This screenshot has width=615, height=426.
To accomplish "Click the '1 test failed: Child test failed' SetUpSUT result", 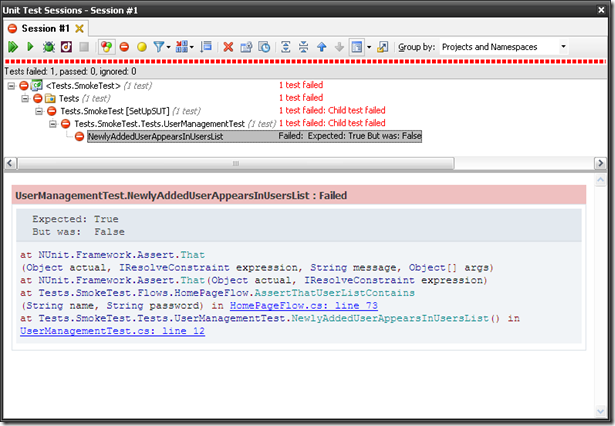I will click(x=332, y=110).
